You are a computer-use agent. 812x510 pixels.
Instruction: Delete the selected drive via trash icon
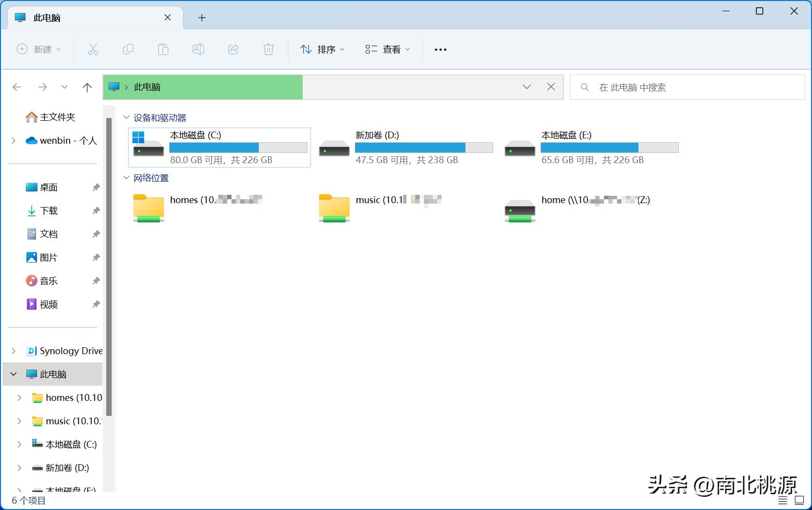point(269,49)
